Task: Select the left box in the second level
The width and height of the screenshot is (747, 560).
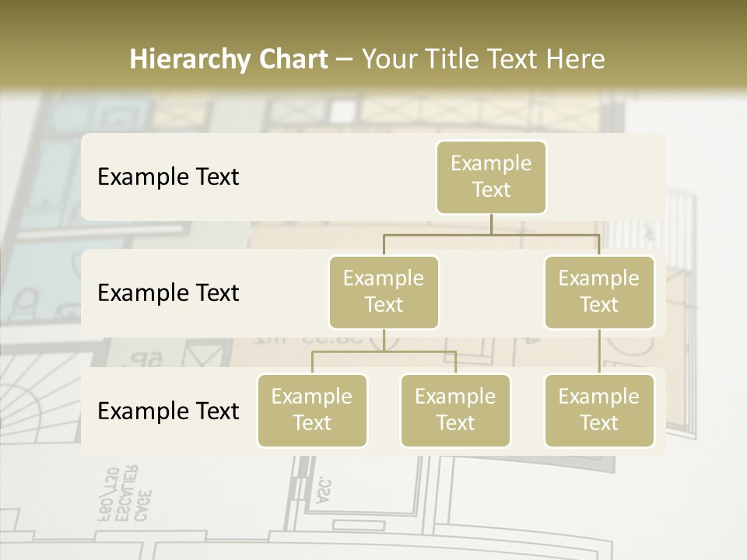Action: point(384,292)
